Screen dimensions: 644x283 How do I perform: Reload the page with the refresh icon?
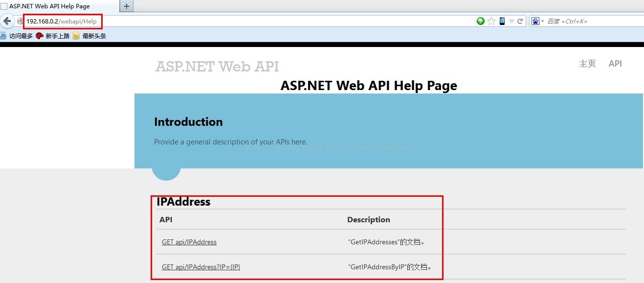point(520,21)
